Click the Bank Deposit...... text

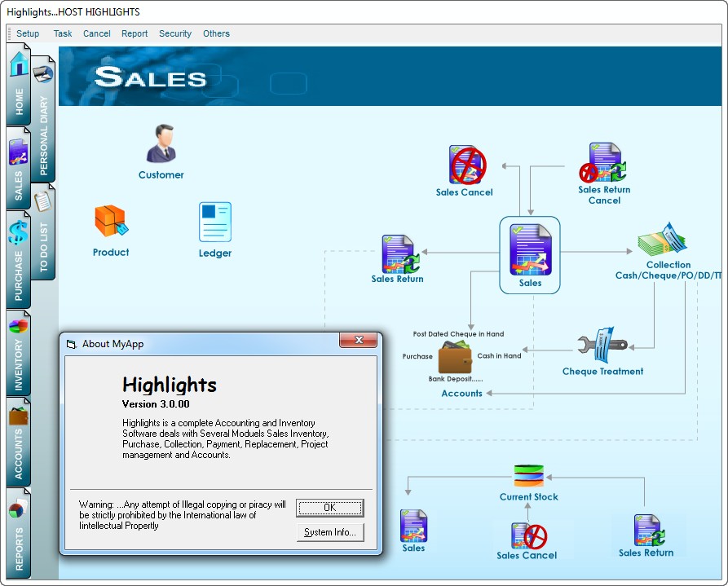pyautogui.click(x=456, y=379)
